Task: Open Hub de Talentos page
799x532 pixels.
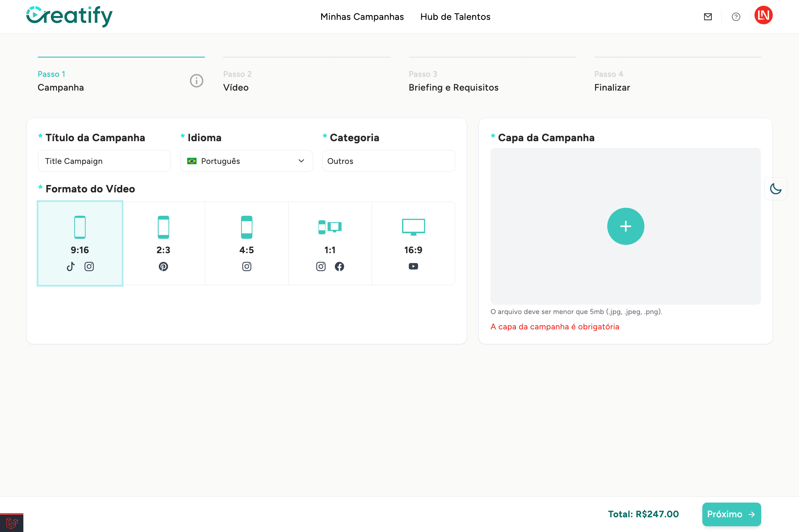Action: click(x=455, y=17)
